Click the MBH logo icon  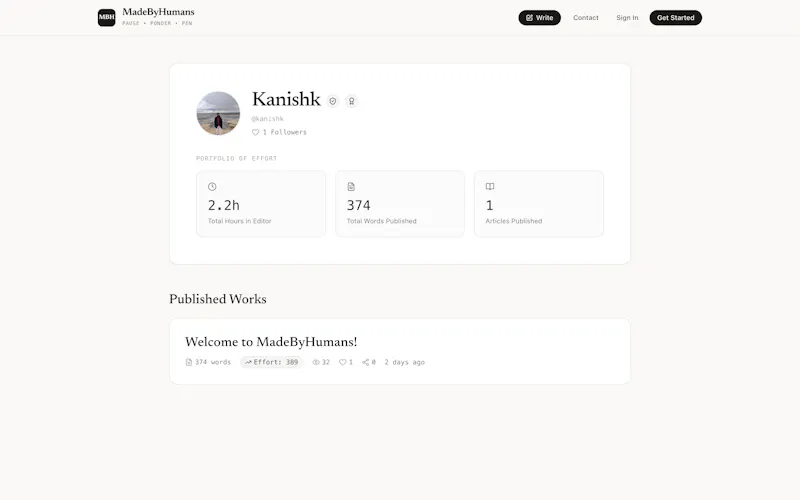[107, 17]
